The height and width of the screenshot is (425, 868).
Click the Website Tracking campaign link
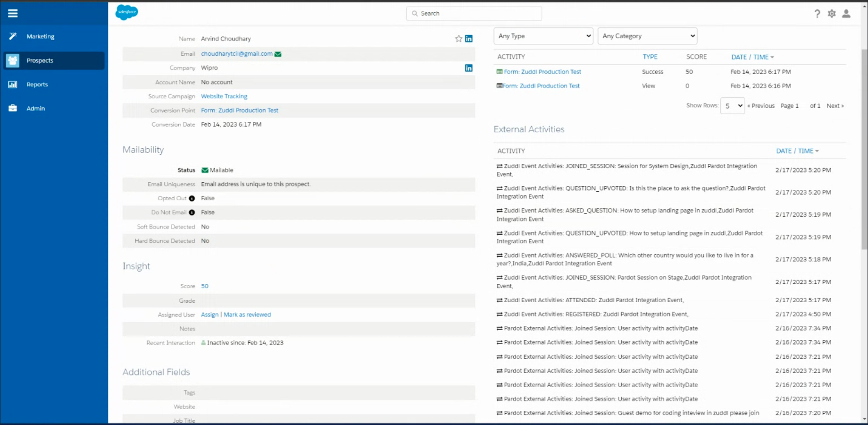click(224, 96)
